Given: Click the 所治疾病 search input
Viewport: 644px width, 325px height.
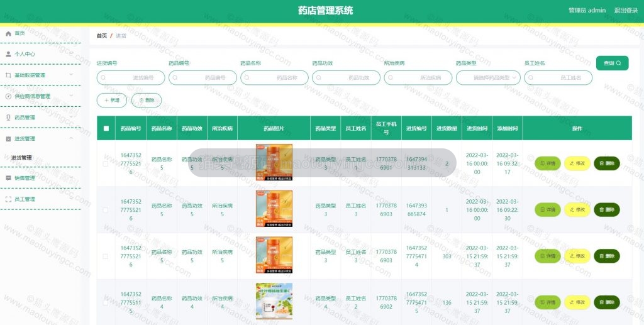Looking at the screenshot, I should pyautogui.click(x=418, y=77).
